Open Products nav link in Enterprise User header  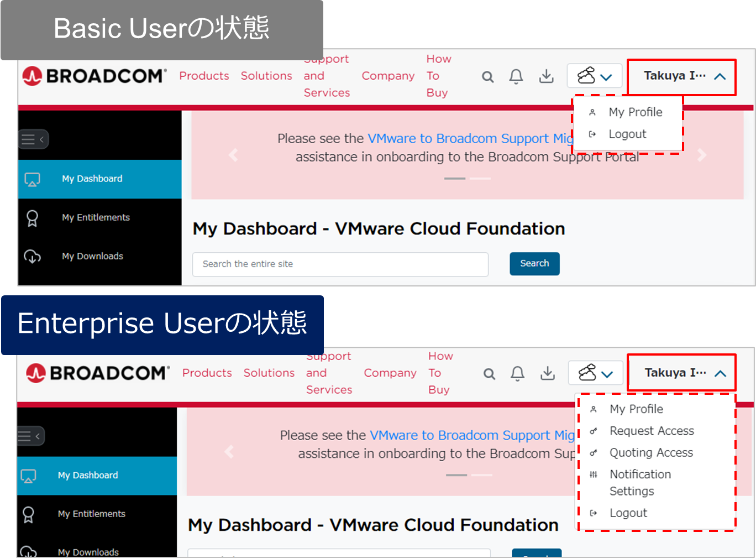pos(207,373)
